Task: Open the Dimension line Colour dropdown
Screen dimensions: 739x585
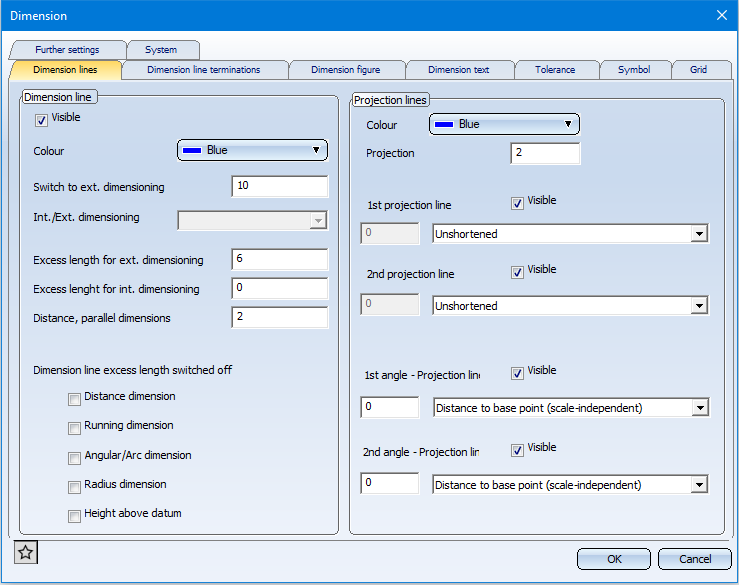Action: tap(253, 150)
